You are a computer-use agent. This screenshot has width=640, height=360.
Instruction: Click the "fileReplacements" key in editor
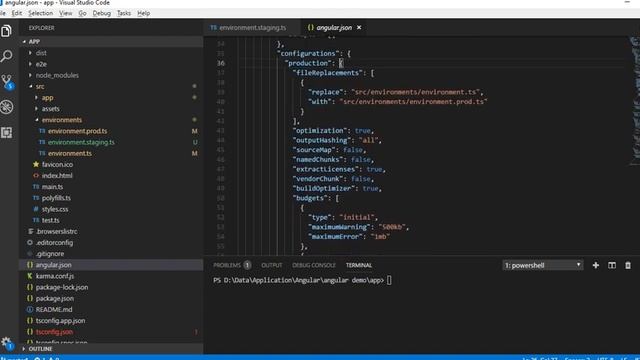327,73
